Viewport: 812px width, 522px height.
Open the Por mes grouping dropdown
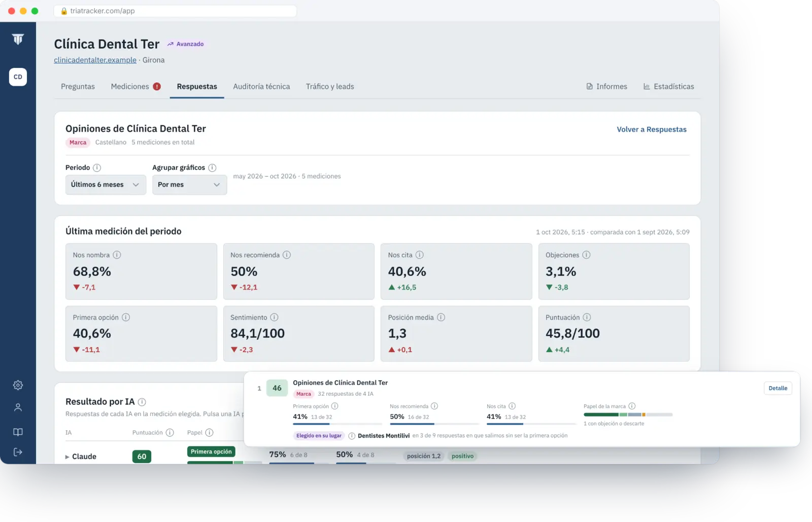pyautogui.click(x=189, y=185)
